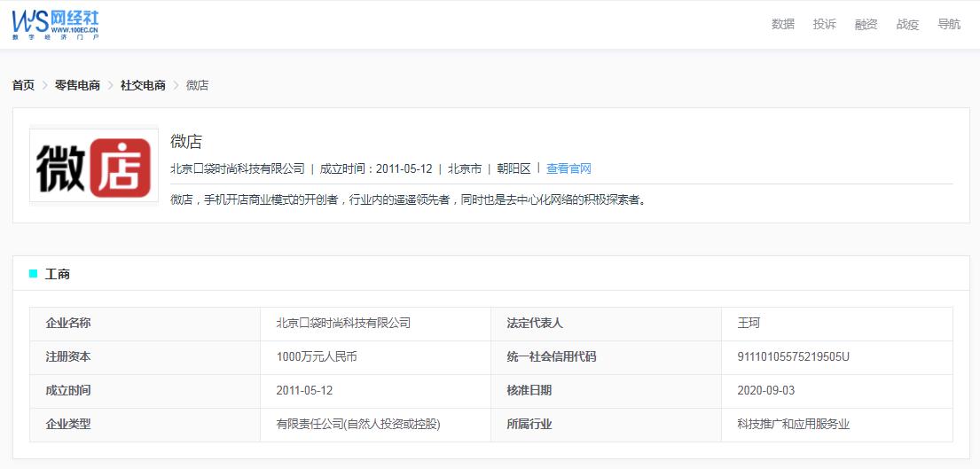Open the 社交电商 breadcrumb link
This screenshot has height=469, width=980.
143,86
